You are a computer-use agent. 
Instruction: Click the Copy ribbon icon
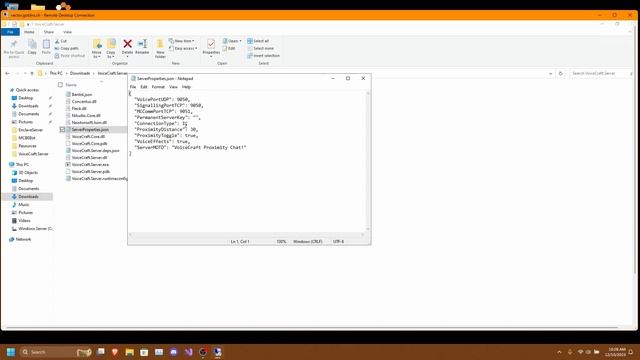pos(32,47)
